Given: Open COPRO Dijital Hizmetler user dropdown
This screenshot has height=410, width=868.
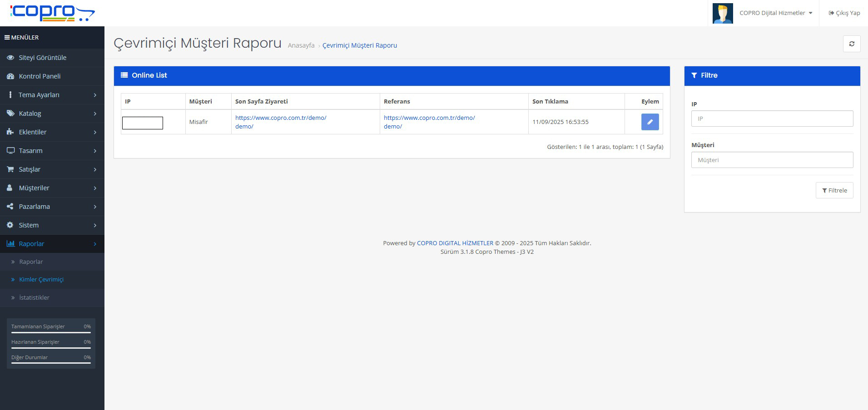Looking at the screenshot, I should coord(775,13).
